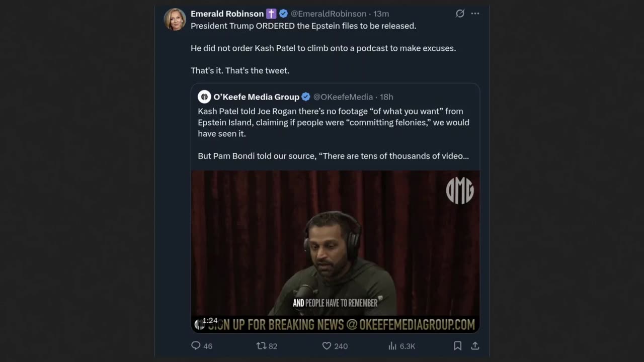This screenshot has width=644, height=362.
Task: Click the 13m timestamp of the tweet
Action: pos(381,14)
